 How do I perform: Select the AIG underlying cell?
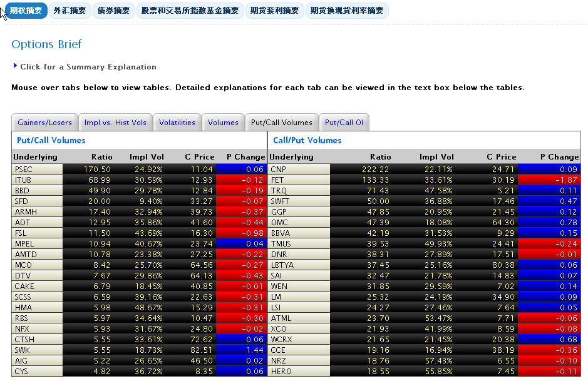point(37,360)
